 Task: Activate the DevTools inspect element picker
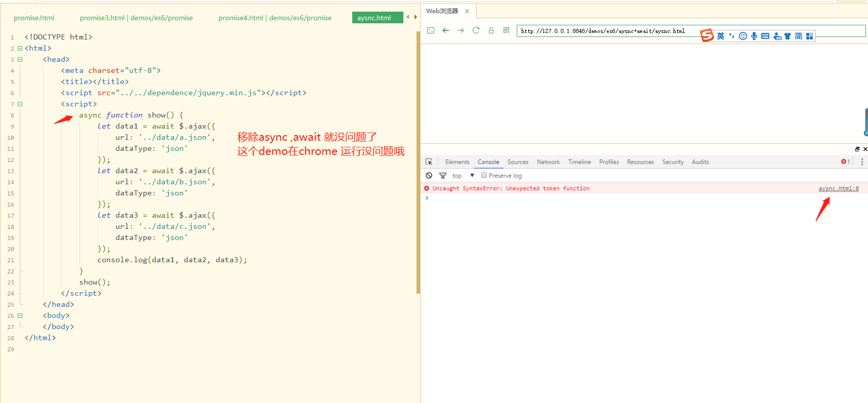(x=429, y=162)
